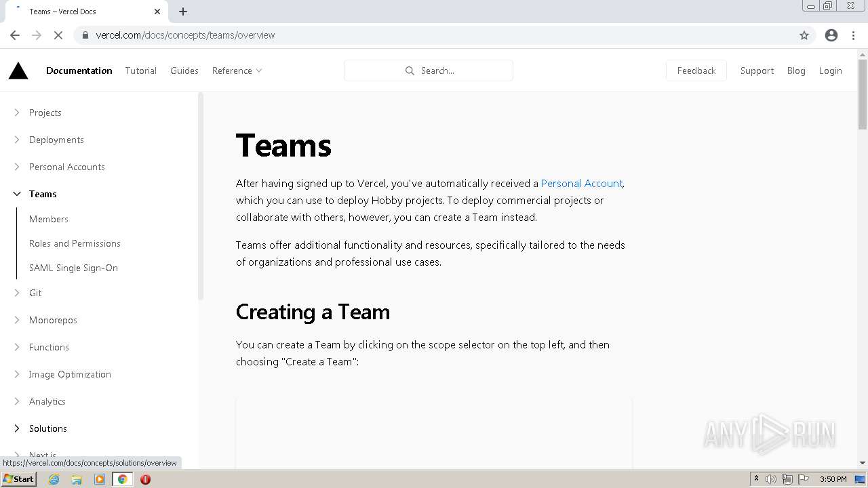Screen dimensions: 868x488
Task: Click the volume icon in system tray
Action: pyautogui.click(x=771, y=479)
